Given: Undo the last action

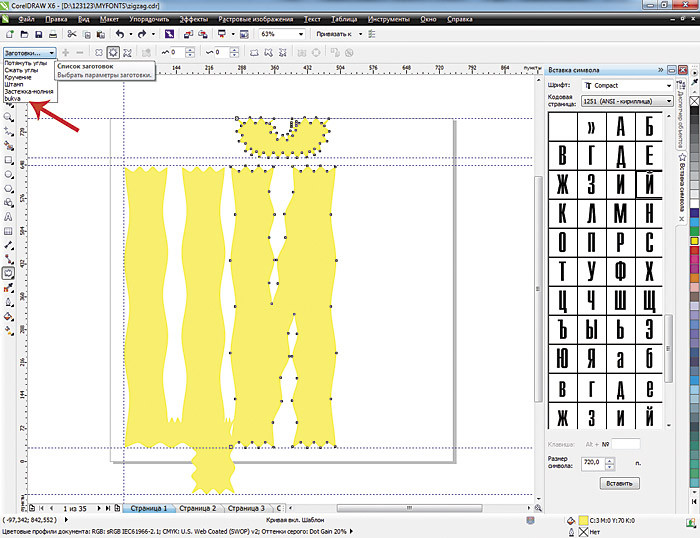Looking at the screenshot, I should [120, 34].
